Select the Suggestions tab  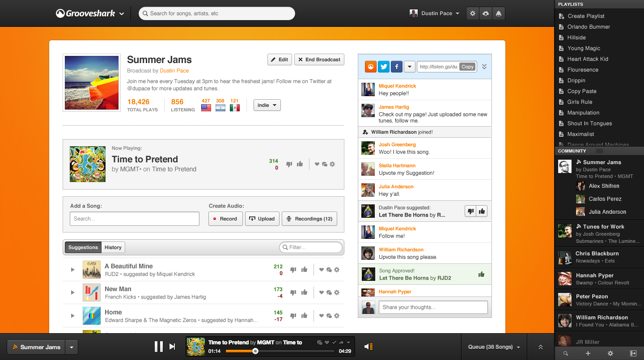tap(83, 247)
